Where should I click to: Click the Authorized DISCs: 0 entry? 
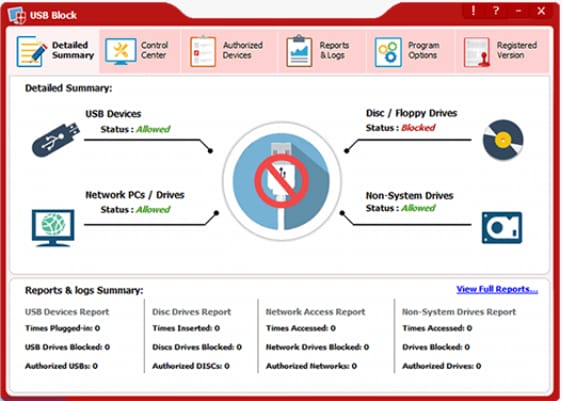[191, 366]
